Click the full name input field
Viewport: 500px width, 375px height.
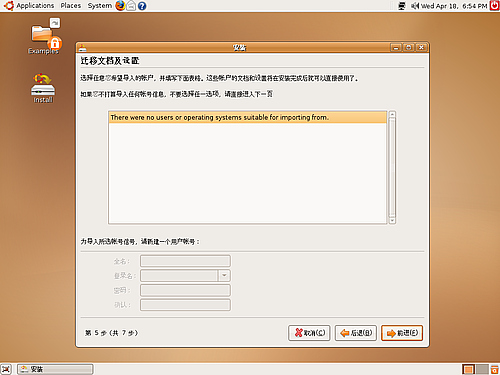click(185, 261)
